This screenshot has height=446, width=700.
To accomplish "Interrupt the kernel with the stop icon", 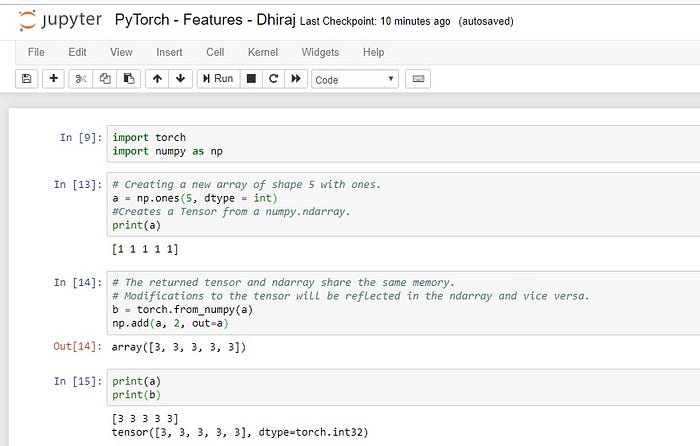I will [x=251, y=79].
